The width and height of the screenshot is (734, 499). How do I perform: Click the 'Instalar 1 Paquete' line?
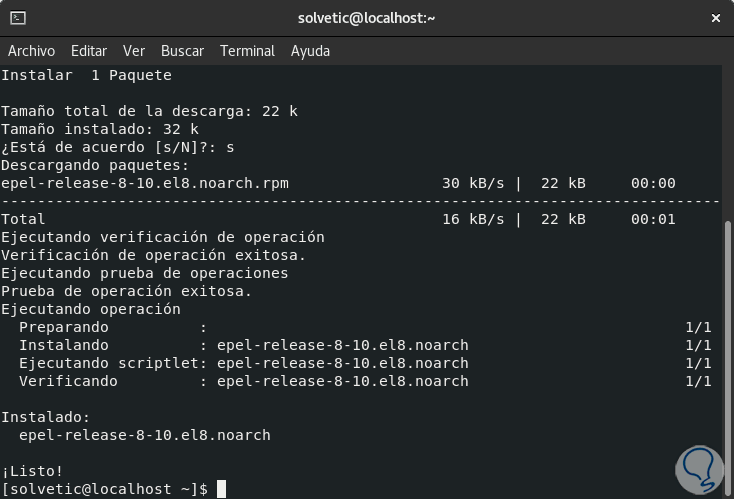tap(86, 75)
